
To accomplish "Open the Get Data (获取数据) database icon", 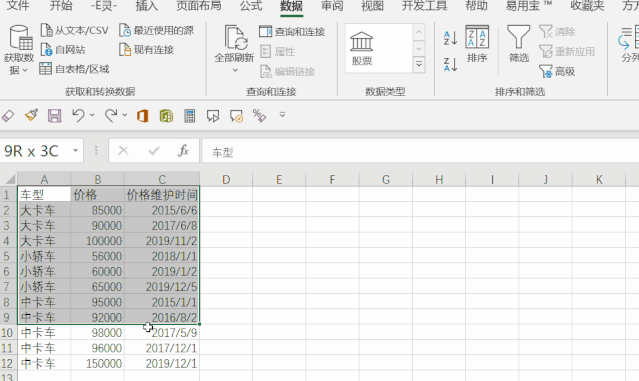I will pos(20,37).
